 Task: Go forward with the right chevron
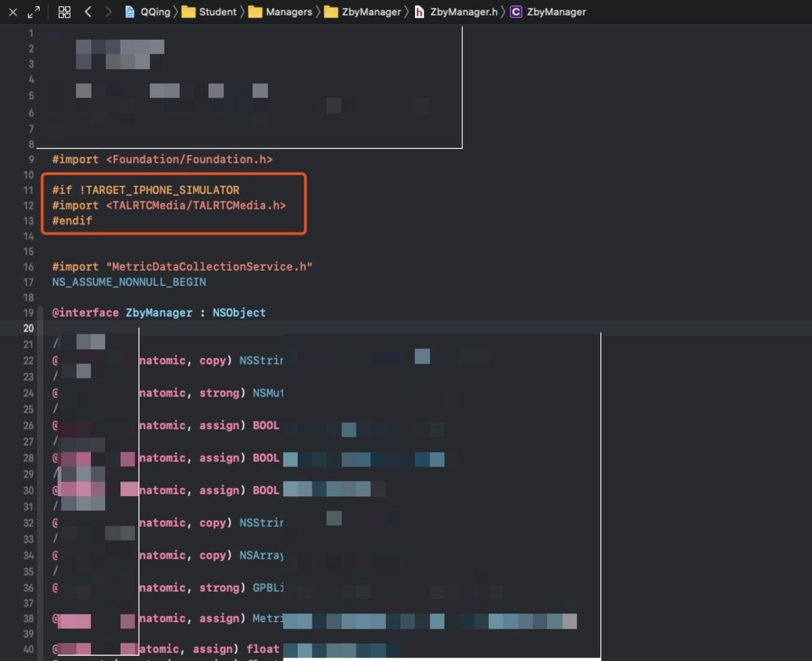tap(108, 12)
